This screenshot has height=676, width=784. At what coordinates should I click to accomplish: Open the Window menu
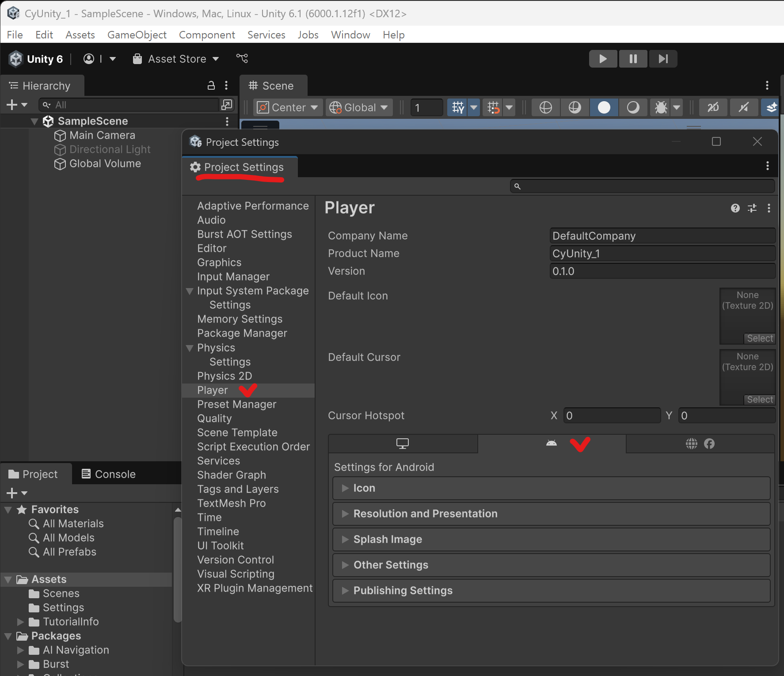[350, 34]
